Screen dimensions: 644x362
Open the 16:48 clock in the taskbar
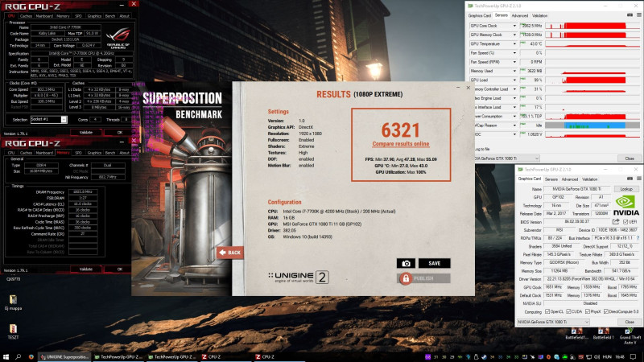click(x=620, y=357)
